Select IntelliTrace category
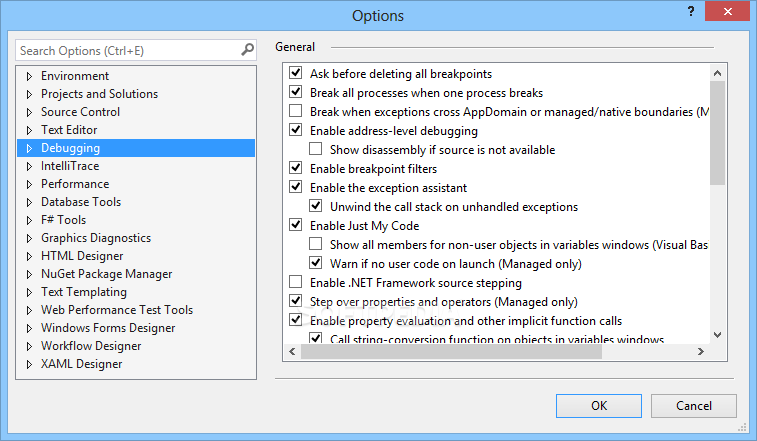Image resolution: width=757 pixels, height=441 pixels. [x=70, y=166]
